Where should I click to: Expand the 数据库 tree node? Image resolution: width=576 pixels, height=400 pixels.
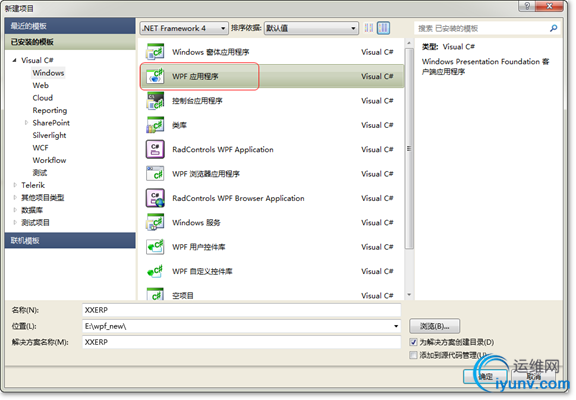click(15, 210)
